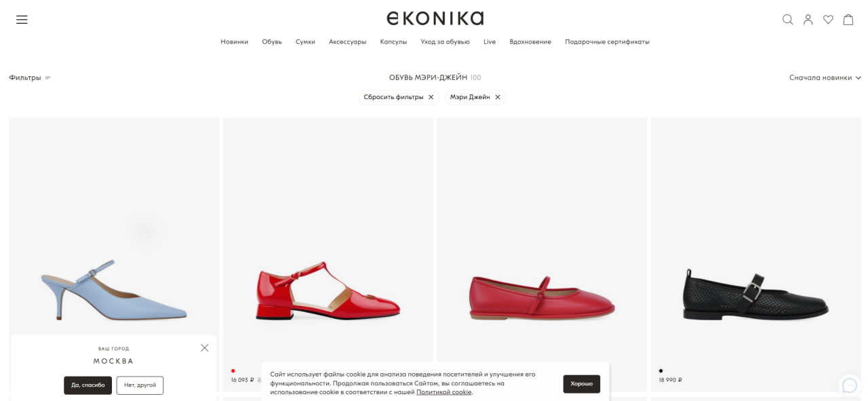868x401 pixels.
Task: Open the shopping bag icon
Action: [848, 20]
